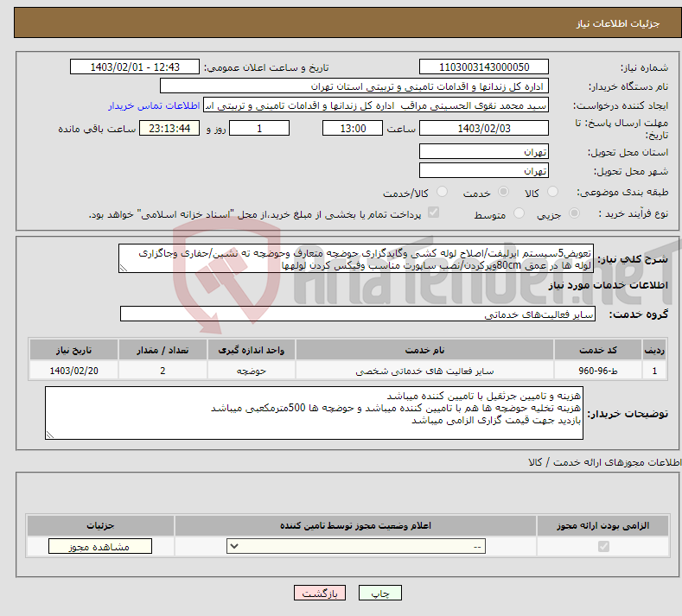Click the الزامی بودن ارائه مجوز column header

tap(602, 525)
